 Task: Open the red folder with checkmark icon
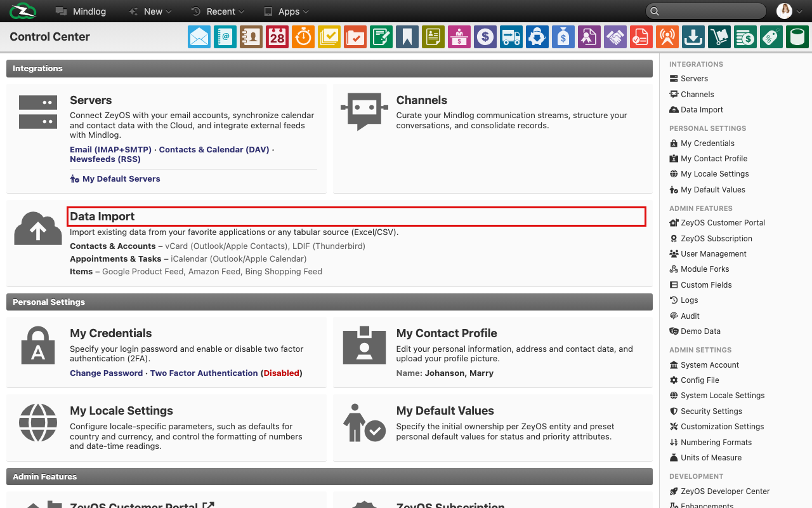point(355,37)
